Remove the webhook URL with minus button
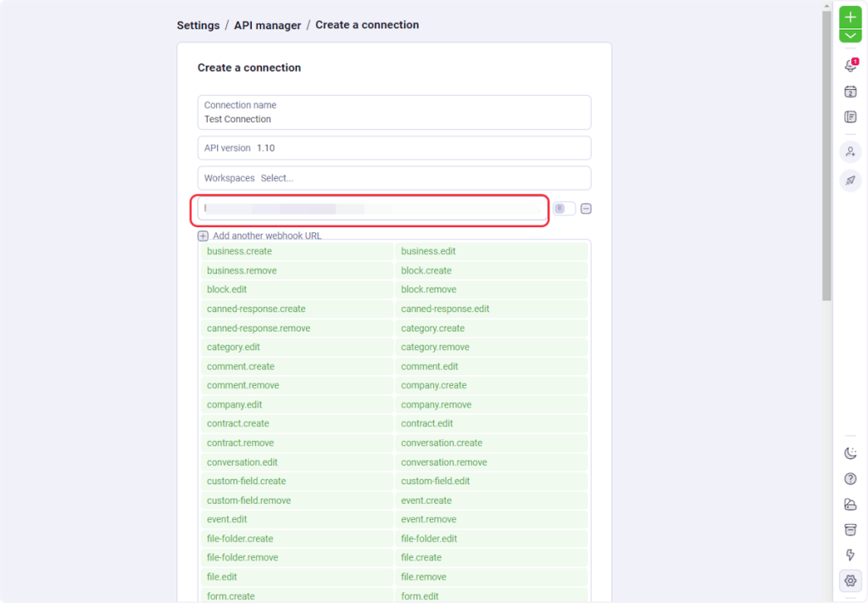Image resolution: width=868 pixels, height=603 pixels. point(586,209)
